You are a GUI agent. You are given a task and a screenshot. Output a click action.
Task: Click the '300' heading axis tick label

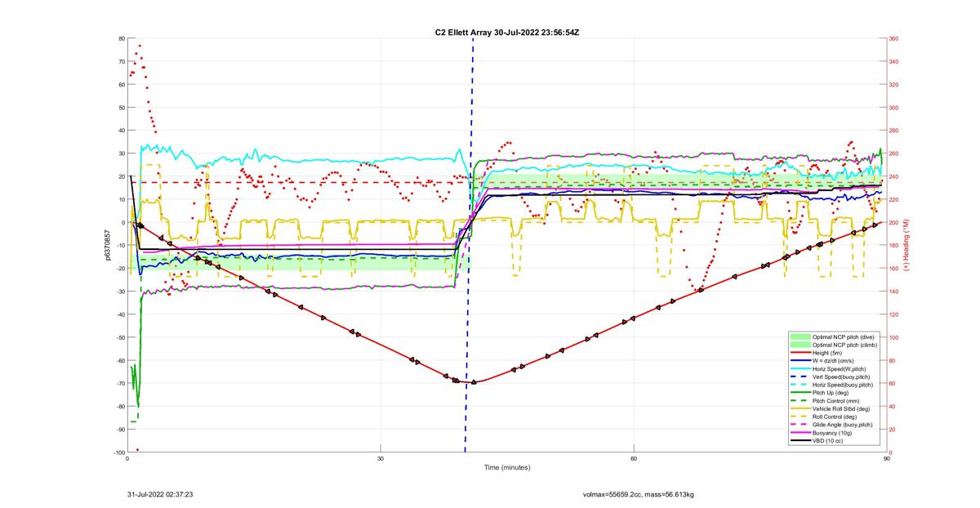tap(894, 107)
